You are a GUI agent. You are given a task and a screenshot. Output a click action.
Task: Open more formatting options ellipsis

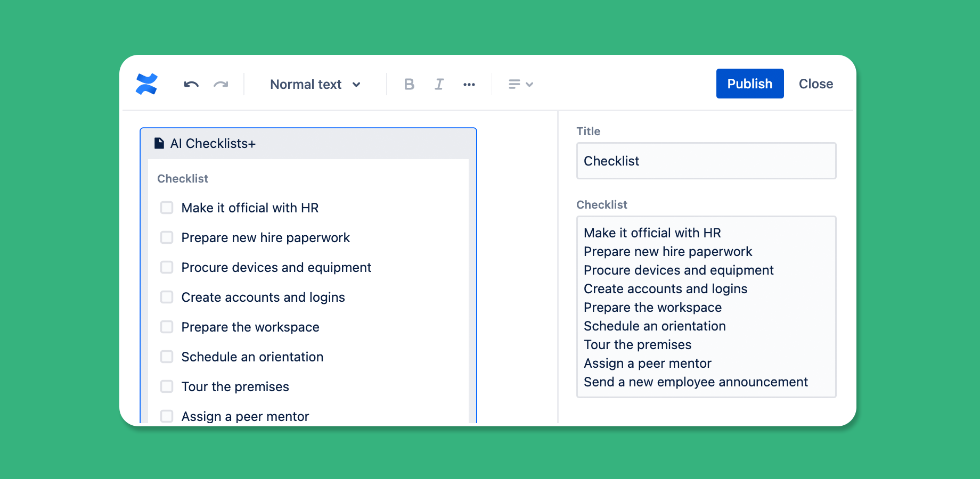[x=469, y=84]
